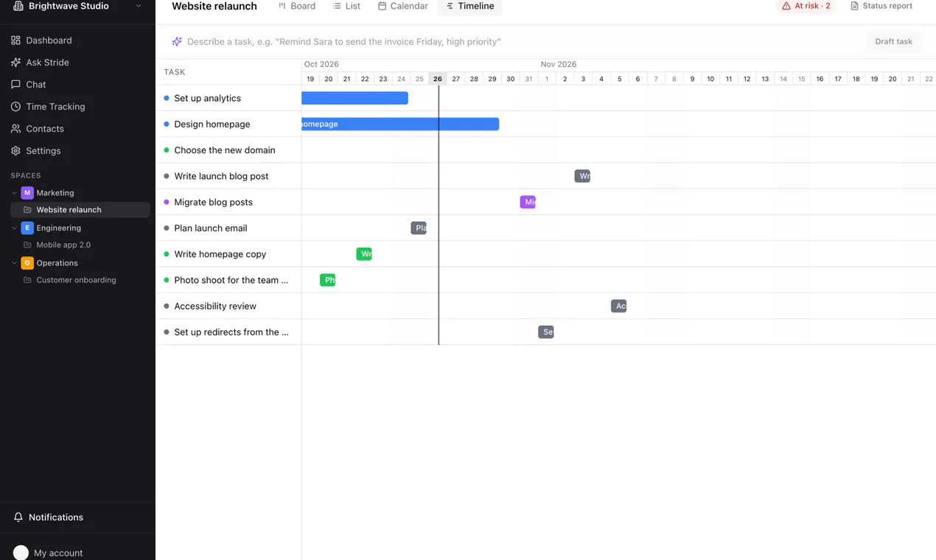Image resolution: width=936 pixels, height=560 pixels.
Task: Open the Brightwave Studio workspace dropdown chevron
Action: point(139,6)
